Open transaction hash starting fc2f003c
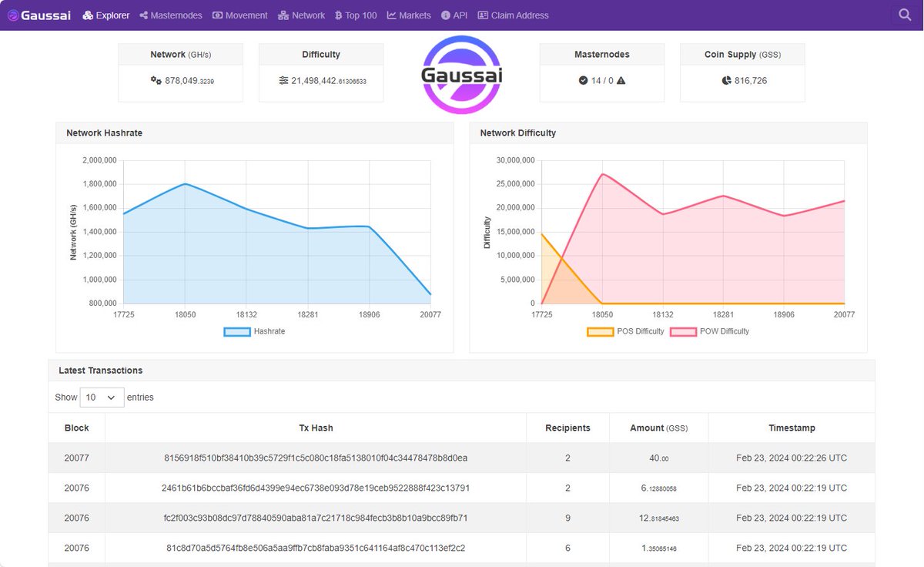This screenshot has width=924, height=567. (x=316, y=518)
